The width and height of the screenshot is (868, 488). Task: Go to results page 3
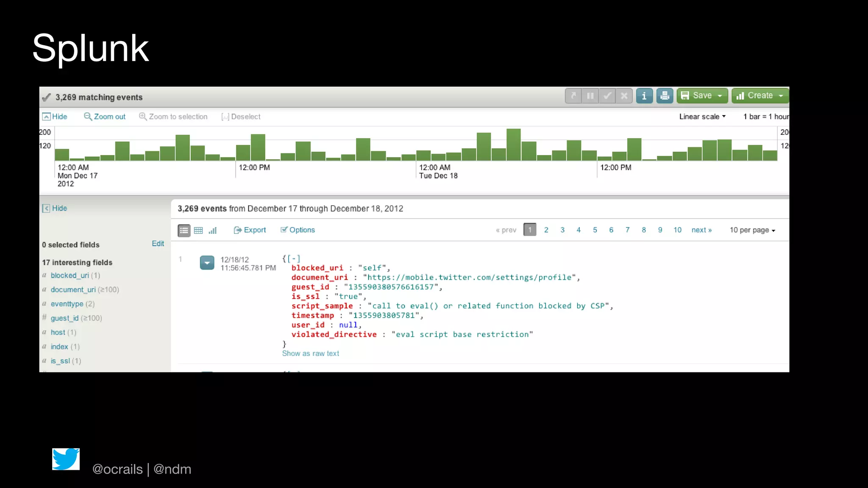pyautogui.click(x=562, y=230)
